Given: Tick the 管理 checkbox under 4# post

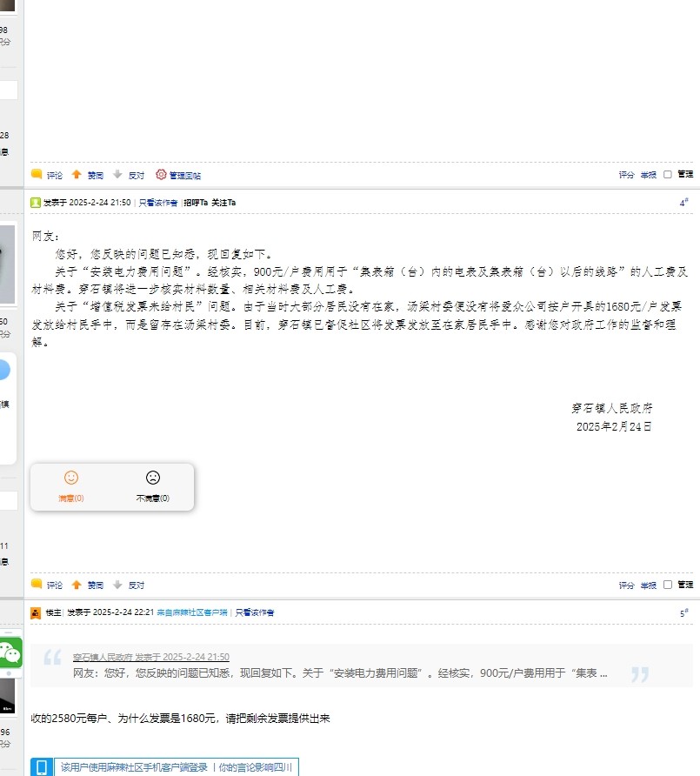Looking at the screenshot, I should (668, 585).
